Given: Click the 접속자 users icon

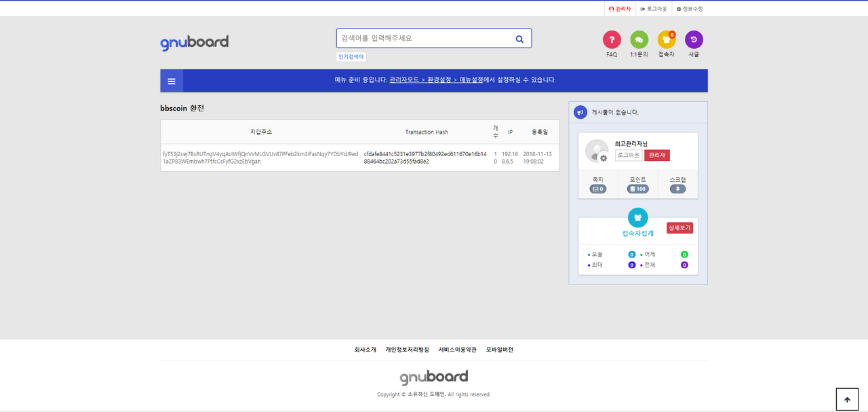Looking at the screenshot, I should [x=666, y=40].
